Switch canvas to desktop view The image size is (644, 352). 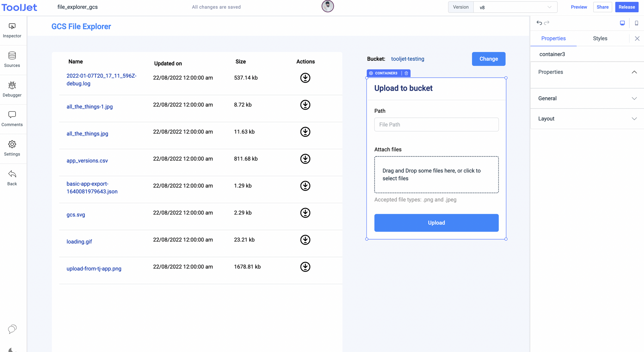point(622,23)
